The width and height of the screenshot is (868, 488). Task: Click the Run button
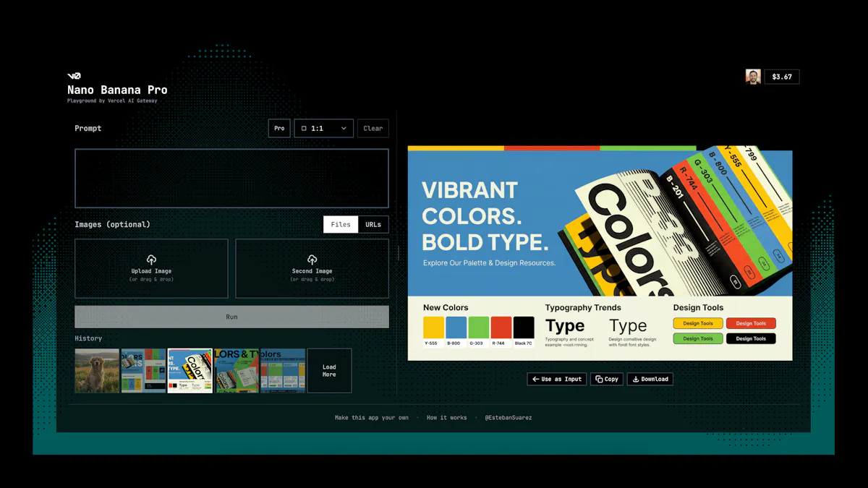[x=231, y=317]
